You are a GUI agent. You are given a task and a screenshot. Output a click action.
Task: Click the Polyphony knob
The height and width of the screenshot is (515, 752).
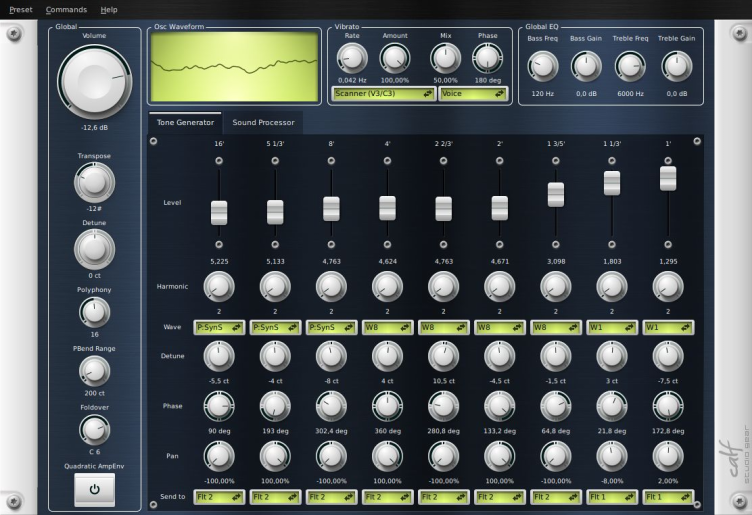click(94, 313)
